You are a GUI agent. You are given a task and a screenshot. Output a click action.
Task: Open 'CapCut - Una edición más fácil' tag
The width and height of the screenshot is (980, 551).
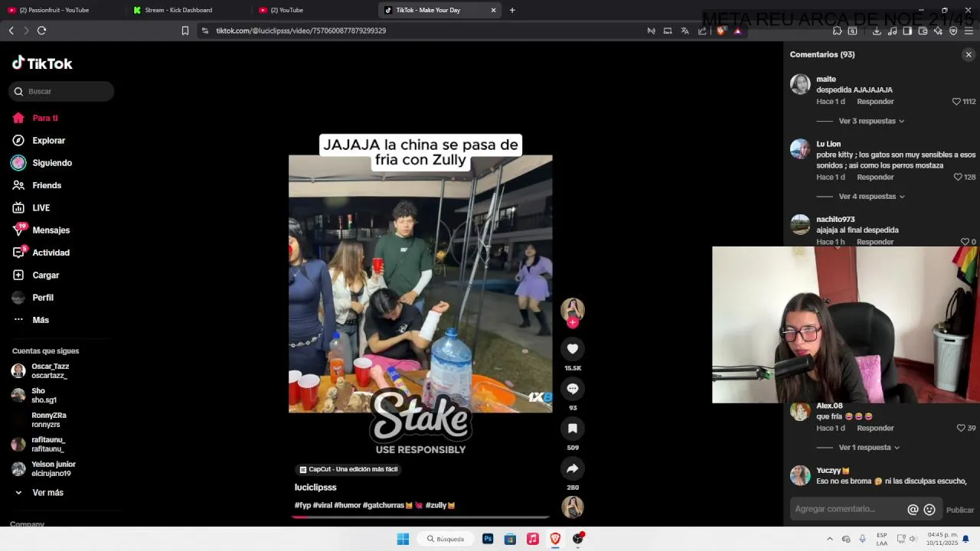pyautogui.click(x=348, y=469)
